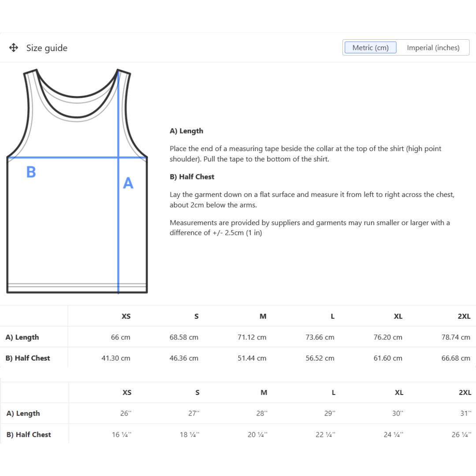Switch to Imperial (inches) units
Viewport: 476px width, 476px height.
(432, 47)
